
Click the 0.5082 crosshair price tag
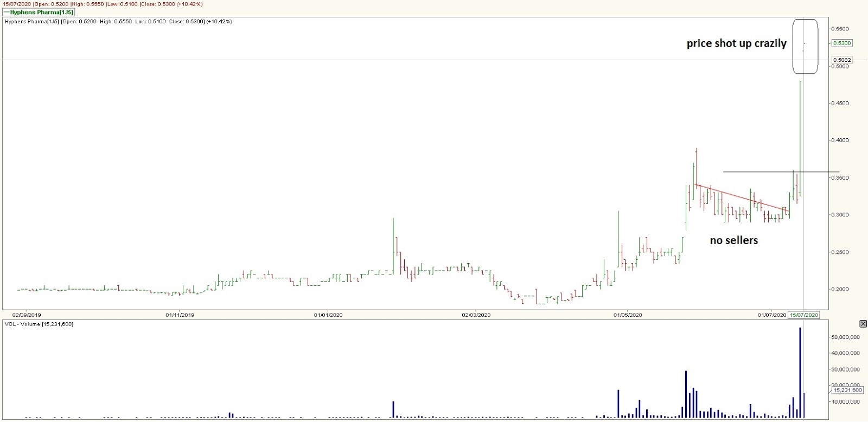[x=842, y=60]
